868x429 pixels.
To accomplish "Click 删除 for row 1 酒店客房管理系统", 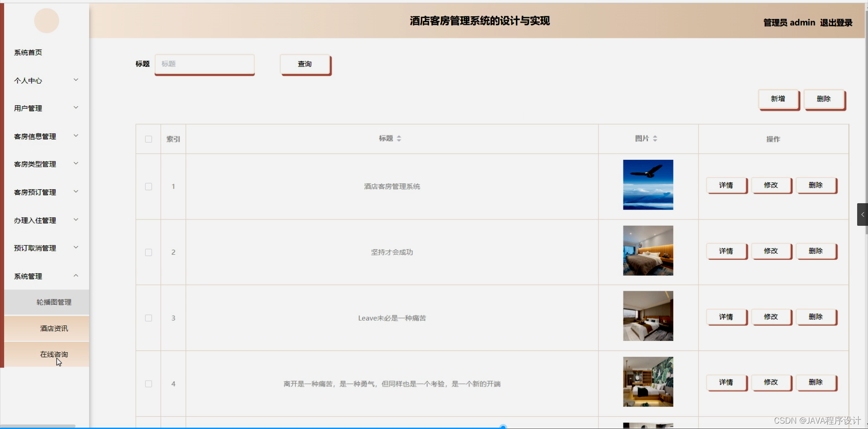I will tap(816, 186).
